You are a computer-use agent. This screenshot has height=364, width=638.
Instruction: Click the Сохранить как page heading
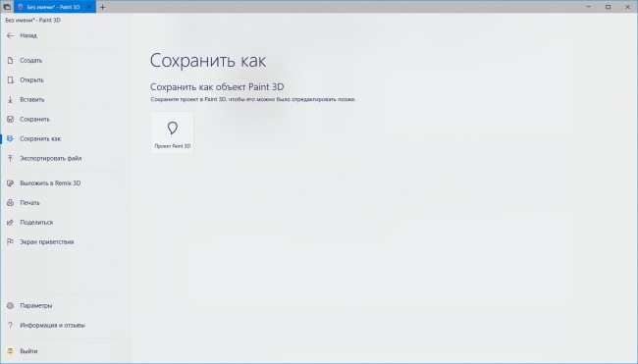pos(208,61)
